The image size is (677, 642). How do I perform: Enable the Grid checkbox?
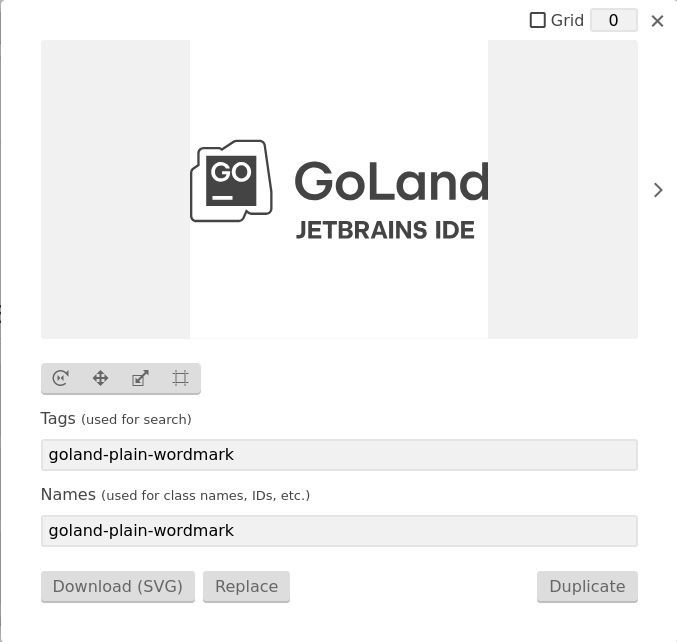click(537, 20)
